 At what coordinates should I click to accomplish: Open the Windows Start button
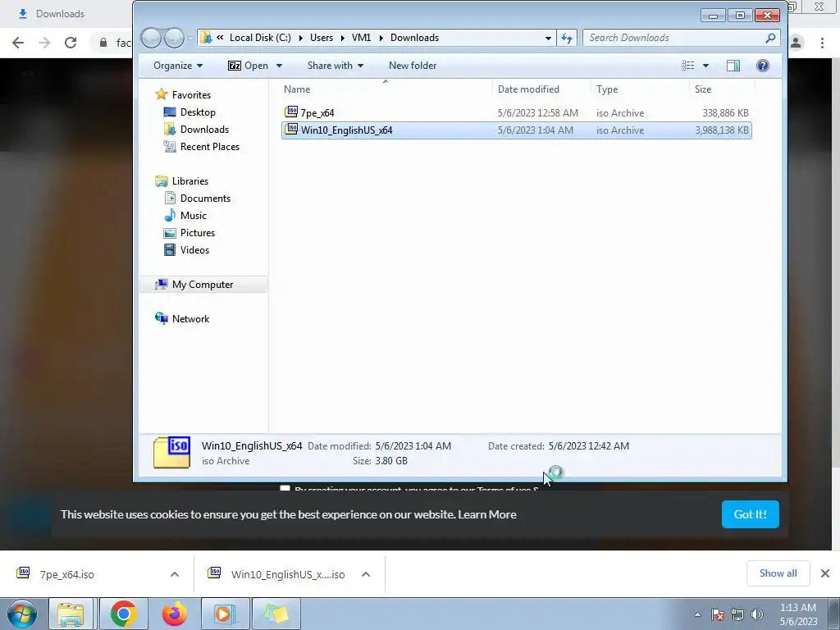(x=22, y=614)
